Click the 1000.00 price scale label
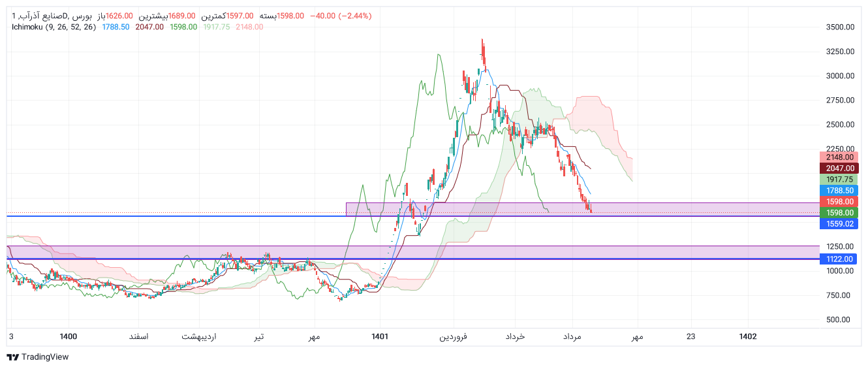868x369 pixels. tap(839, 270)
